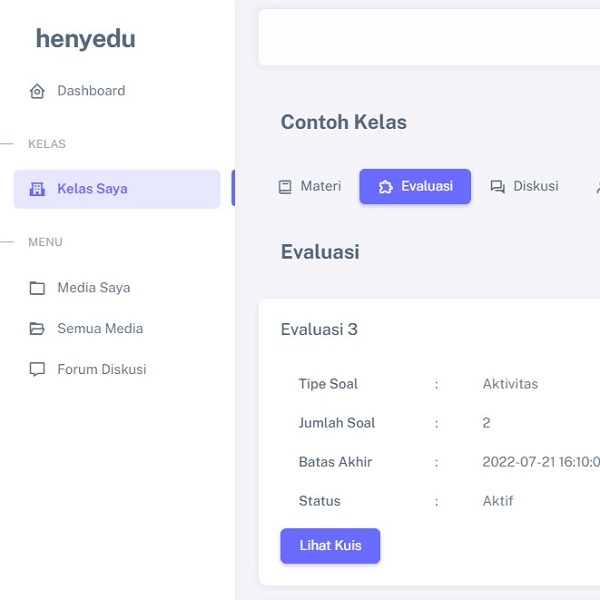Click the open-folder icon beside Semua Media

pos(37,329)
